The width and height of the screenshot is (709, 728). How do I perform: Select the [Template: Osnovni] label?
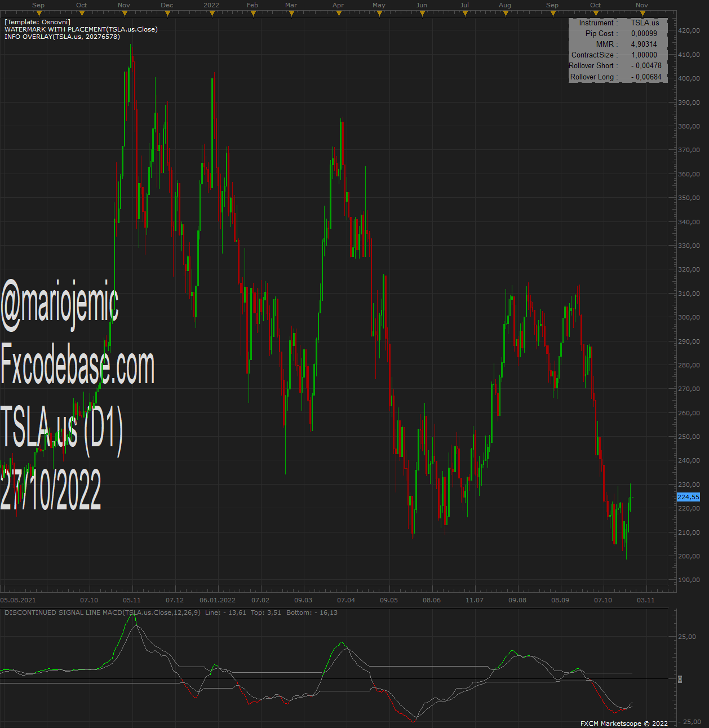tap(37, 22)
